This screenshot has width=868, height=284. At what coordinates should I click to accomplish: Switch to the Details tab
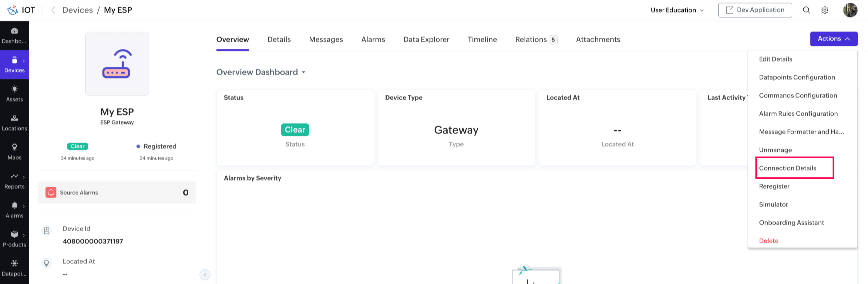click(279, 39)
